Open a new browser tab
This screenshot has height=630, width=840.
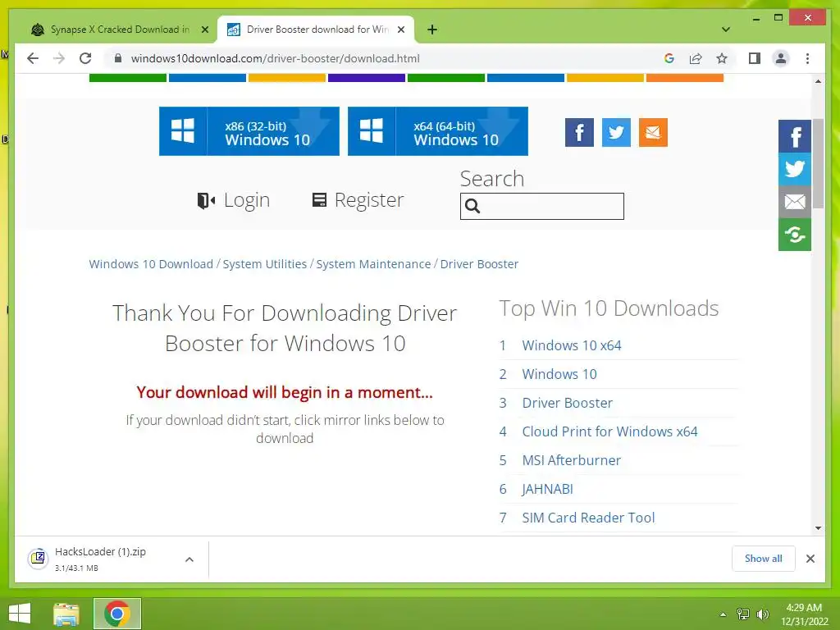click(x=432, y=30)
